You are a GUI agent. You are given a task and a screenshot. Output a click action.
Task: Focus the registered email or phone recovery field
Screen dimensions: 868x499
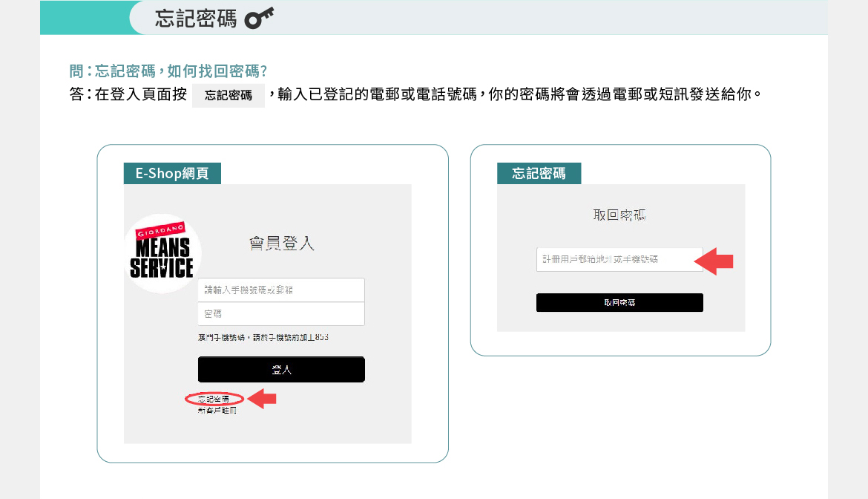tap(619, 260)
